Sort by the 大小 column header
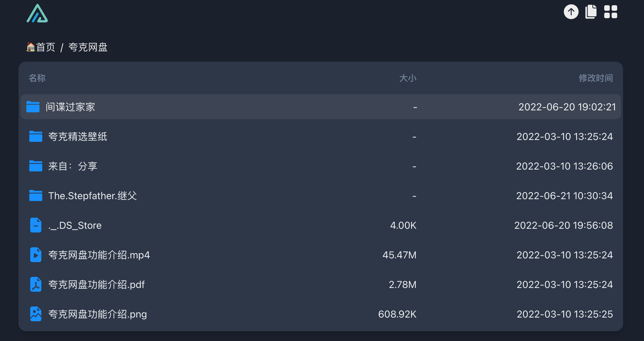 [x=408, y=78]
